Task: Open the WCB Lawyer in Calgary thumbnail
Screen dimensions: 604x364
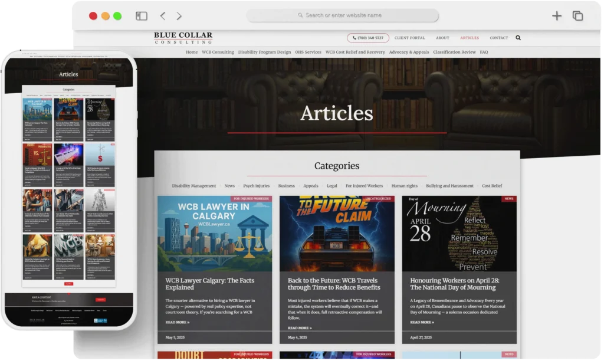Action: pyautogui.click(x=215, y=234)
